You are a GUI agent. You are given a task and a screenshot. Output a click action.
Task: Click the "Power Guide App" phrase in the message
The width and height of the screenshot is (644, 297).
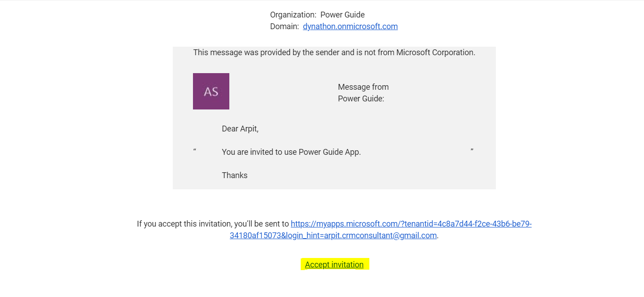click(329, 152)
